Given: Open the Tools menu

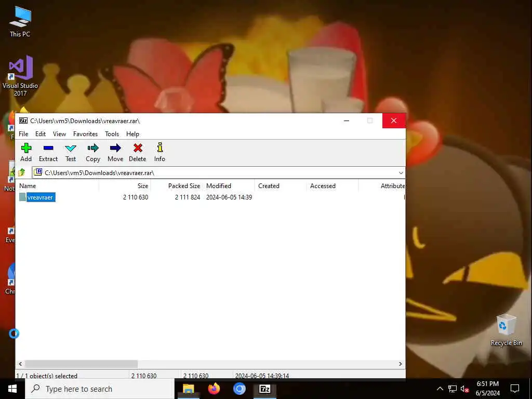Looking at the screenshot, I should click(112, 134).
